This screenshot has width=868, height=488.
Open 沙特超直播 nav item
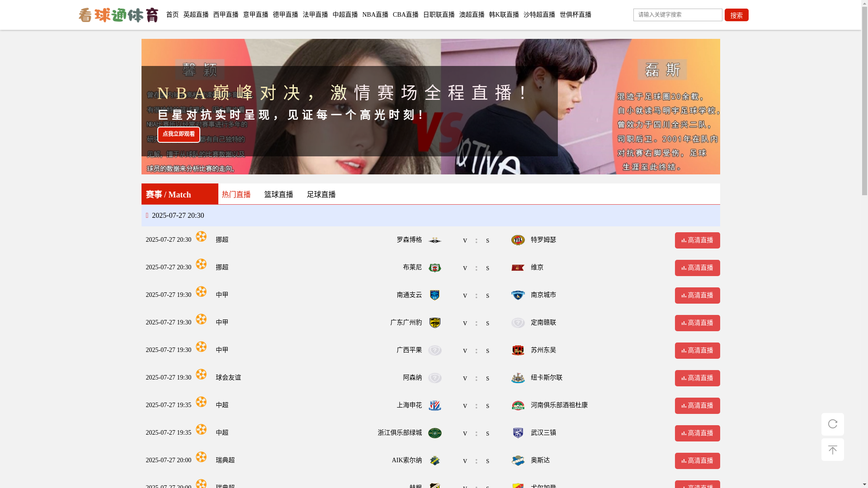(x=539, y=15)
